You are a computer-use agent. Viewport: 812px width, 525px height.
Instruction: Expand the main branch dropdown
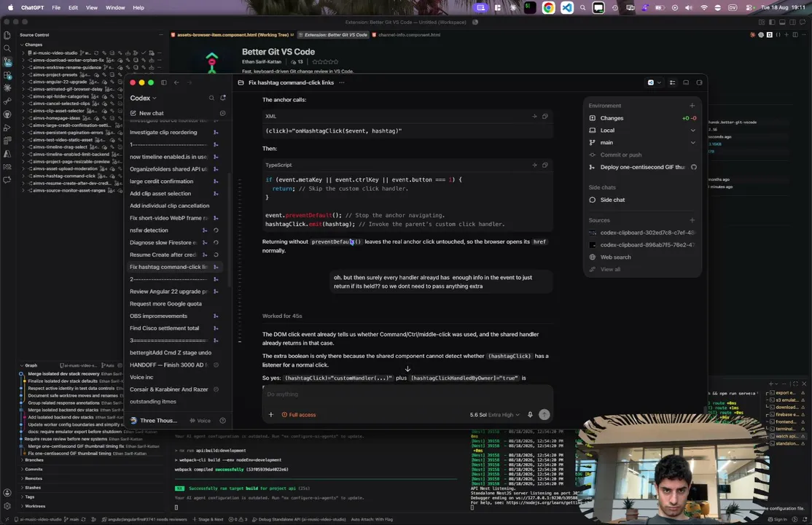tap(693, 142)
